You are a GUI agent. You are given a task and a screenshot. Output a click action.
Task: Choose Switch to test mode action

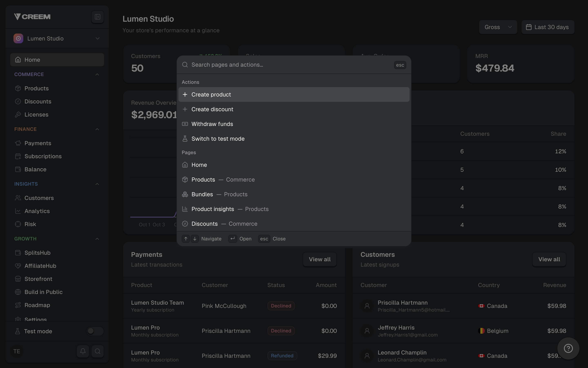pos(294,139)
